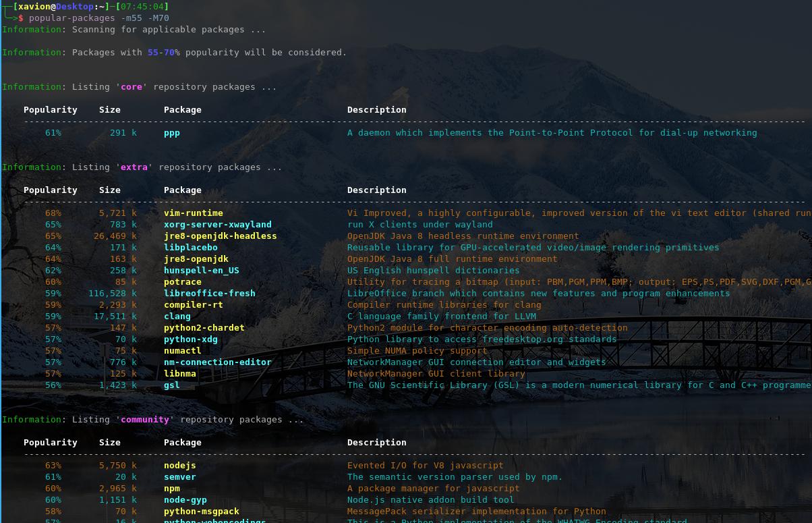The height and width of the screenshot is (523, 812).
Task: Click the "Description" header of the community table
Action: pyautogui.click(x=377, y=443)
